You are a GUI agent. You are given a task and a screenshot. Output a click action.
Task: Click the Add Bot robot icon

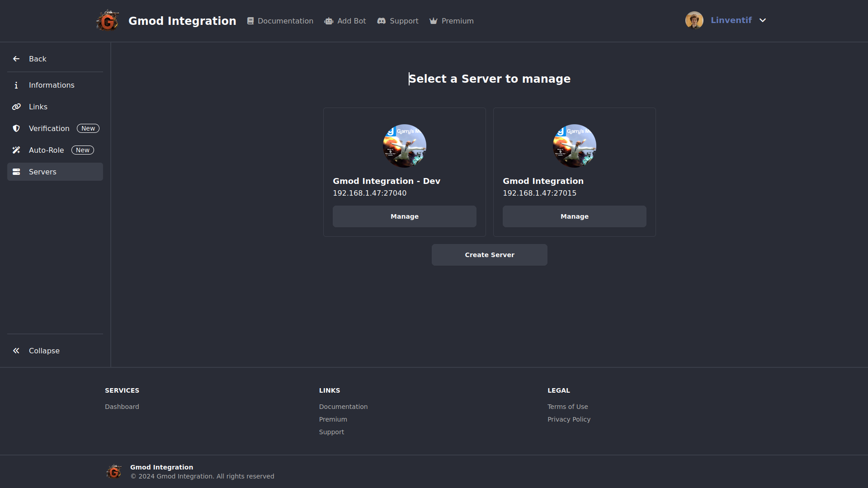pos(329,21)
